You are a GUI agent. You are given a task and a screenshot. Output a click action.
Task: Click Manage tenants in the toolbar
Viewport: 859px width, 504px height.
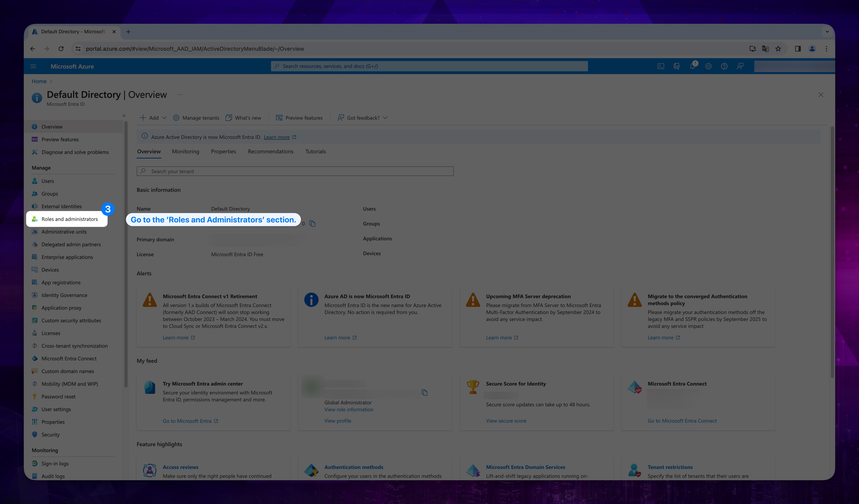tap(196, 117)
